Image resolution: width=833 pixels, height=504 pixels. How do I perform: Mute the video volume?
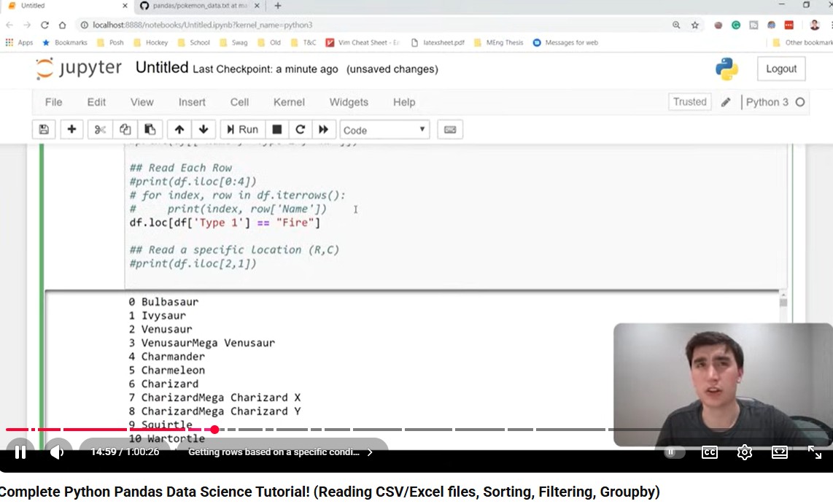57,452
